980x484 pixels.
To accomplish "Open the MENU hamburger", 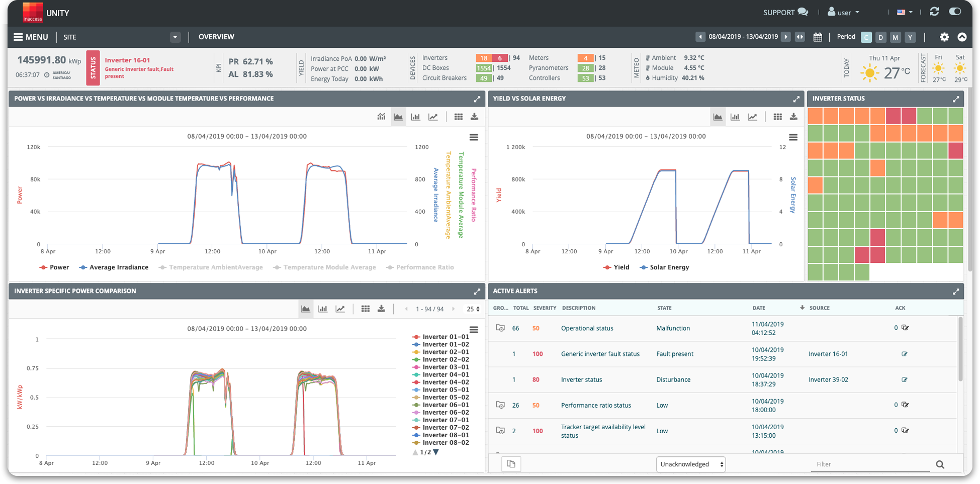I will point(31,37).
